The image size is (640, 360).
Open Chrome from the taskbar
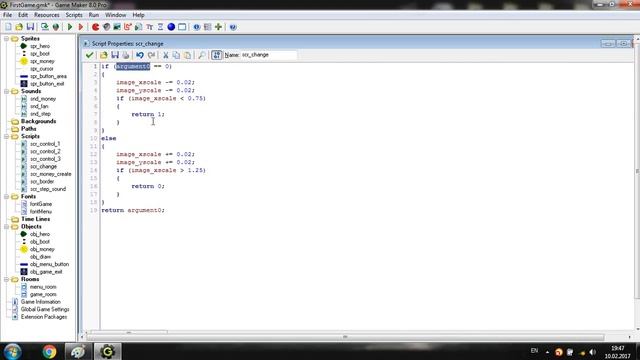click(x=49, y=351)
